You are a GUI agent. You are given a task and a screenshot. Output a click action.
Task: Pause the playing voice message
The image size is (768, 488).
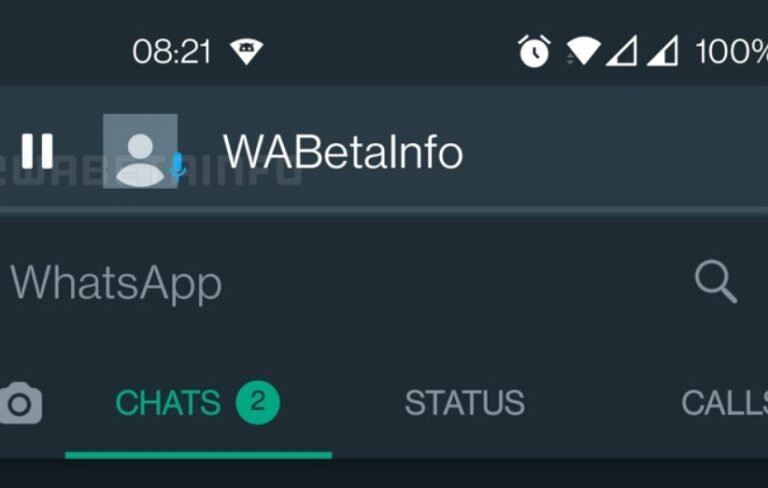click(x=37, y=151)
